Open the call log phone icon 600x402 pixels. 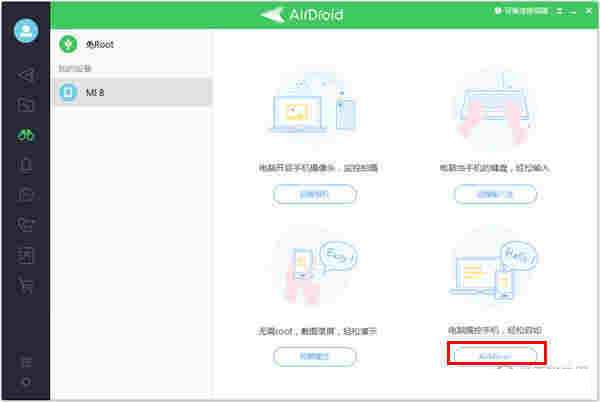click(26, 225)
